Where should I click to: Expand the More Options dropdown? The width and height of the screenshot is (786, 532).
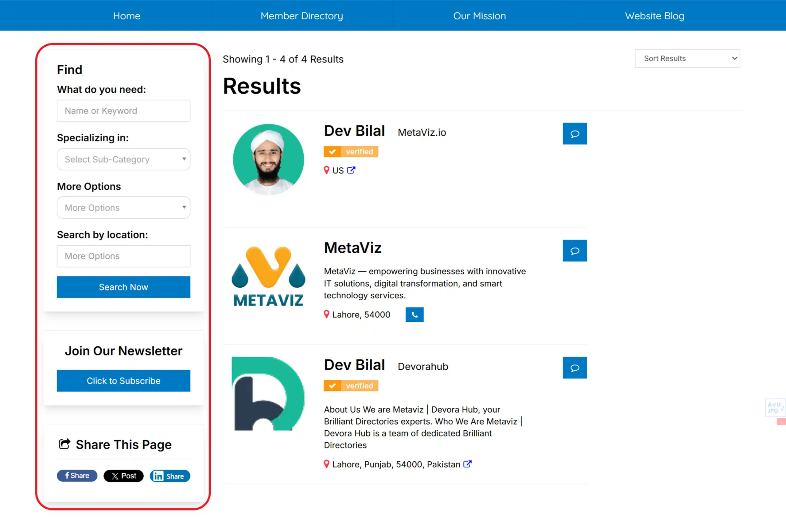point(123,208)
